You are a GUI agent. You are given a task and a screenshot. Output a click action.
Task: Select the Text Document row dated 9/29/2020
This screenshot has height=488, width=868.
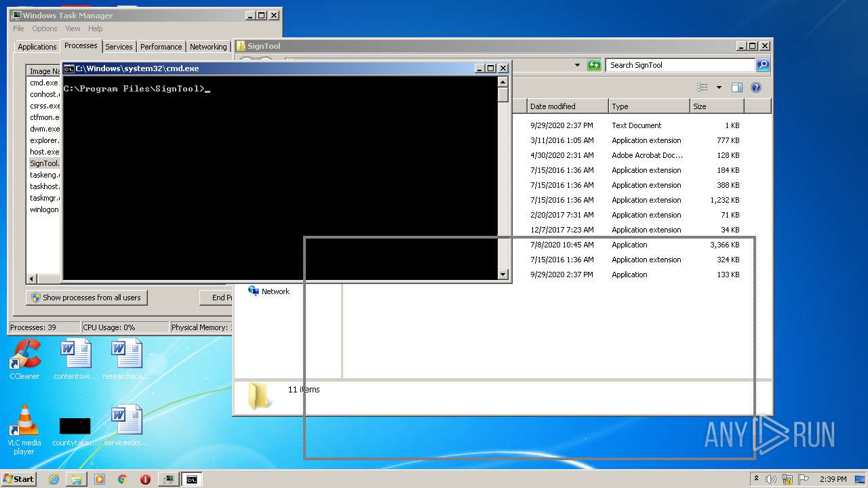tap(635, 125)
